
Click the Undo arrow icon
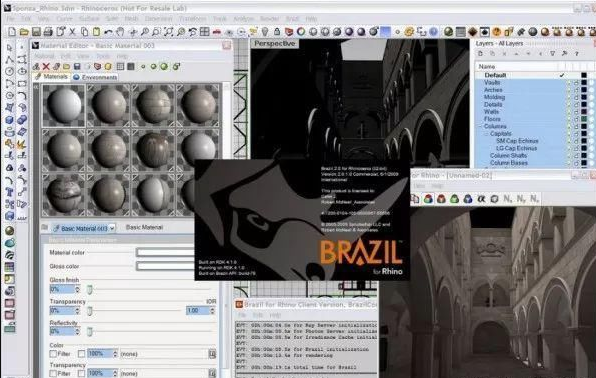tap(108, 32)
